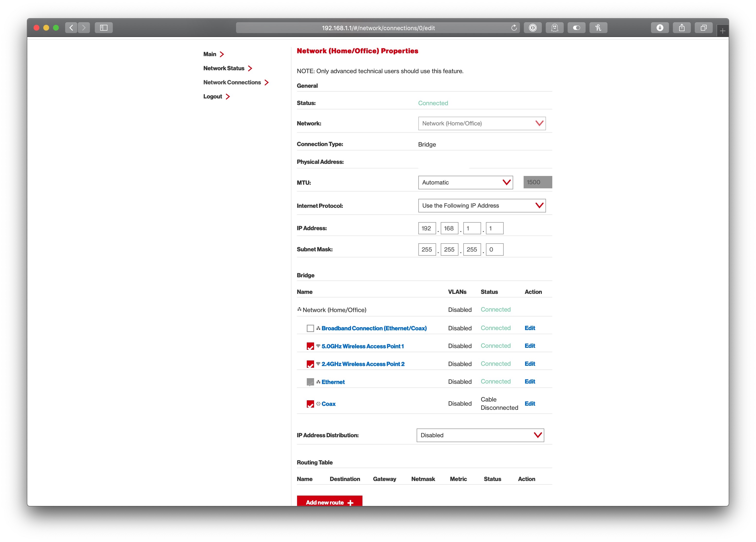Uncheck the Coax bridge checkbox
The height and width of the screenshot is (542, 756).
pos(310,404)
